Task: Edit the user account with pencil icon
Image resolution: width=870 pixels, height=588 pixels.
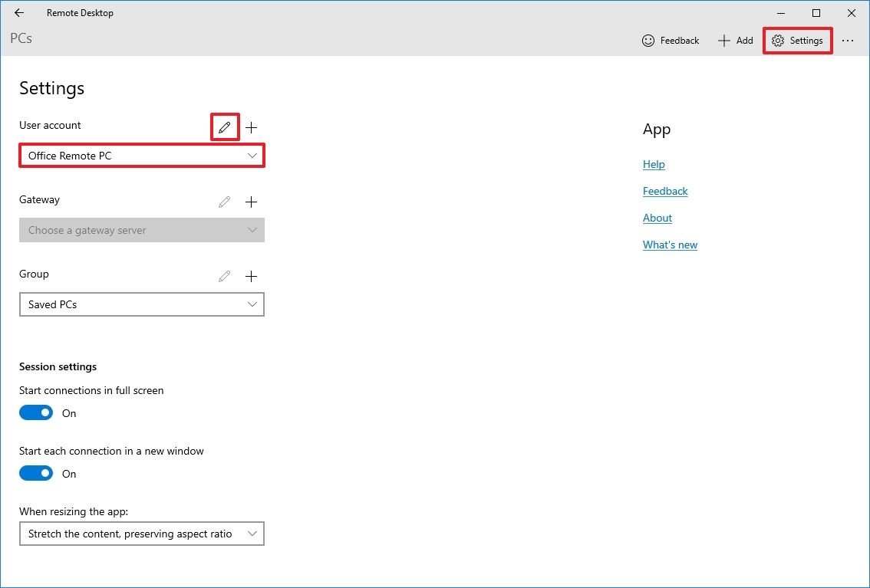Action: [224, 127]
